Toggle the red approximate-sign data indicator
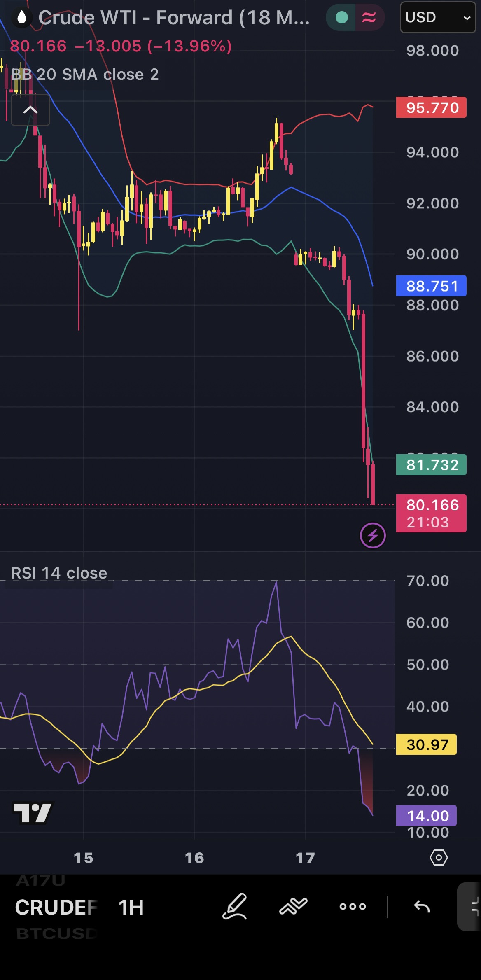 (x=369, y=17)
